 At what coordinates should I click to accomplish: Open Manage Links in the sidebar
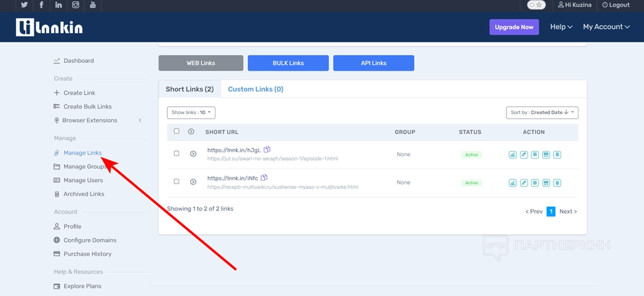click(78, 153)
